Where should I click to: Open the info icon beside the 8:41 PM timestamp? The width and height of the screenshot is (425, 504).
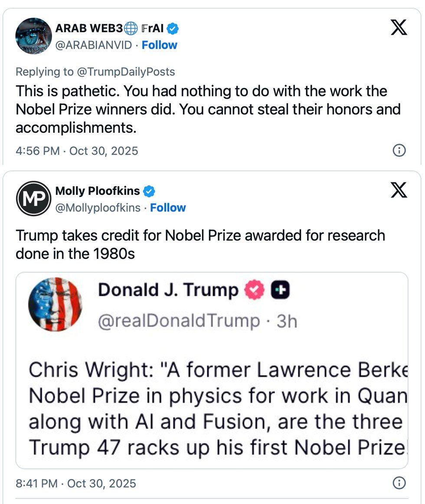pos(399,483)
